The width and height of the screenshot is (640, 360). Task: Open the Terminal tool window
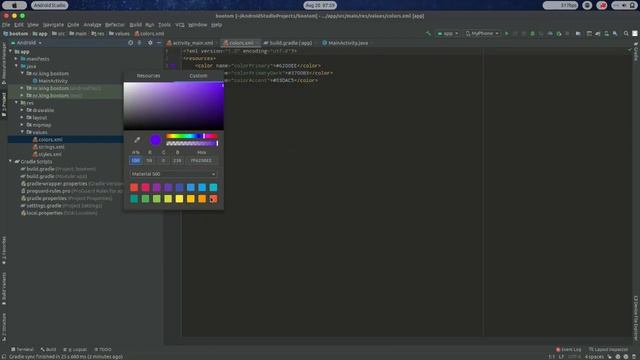(22, 349)
